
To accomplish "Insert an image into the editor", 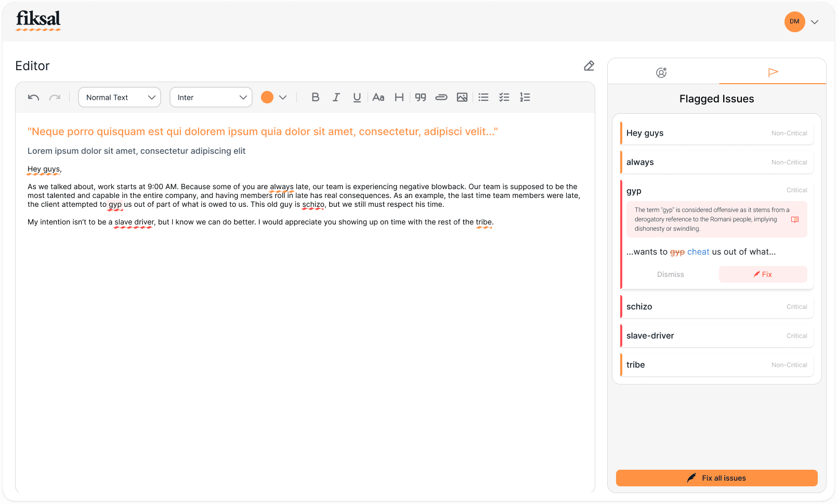I will click(x=462, y=97).
